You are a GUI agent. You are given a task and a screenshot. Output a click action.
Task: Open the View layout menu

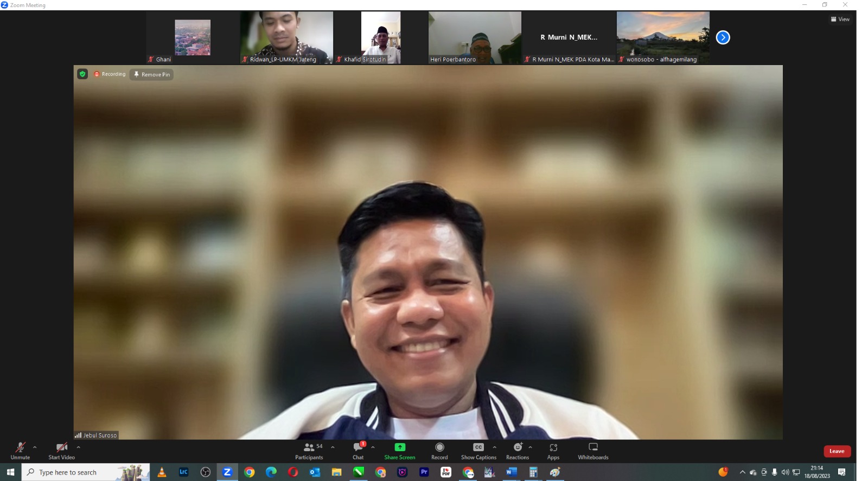[x=840, y=19]
